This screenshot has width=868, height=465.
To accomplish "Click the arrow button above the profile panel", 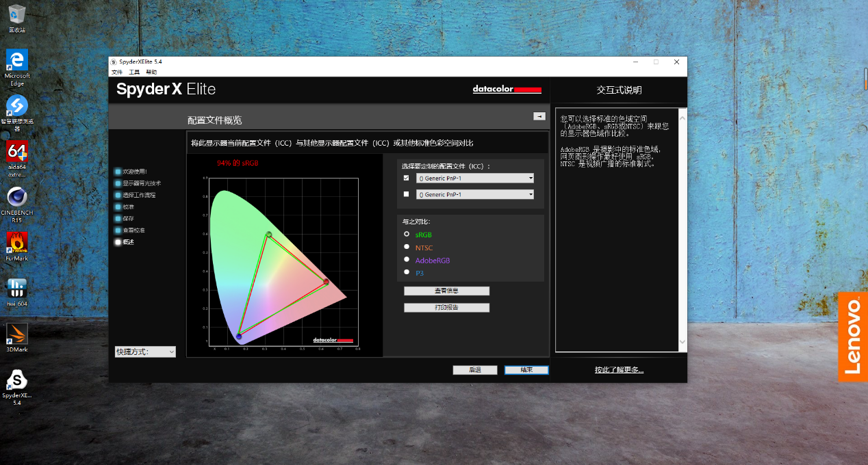I will 539,116.
